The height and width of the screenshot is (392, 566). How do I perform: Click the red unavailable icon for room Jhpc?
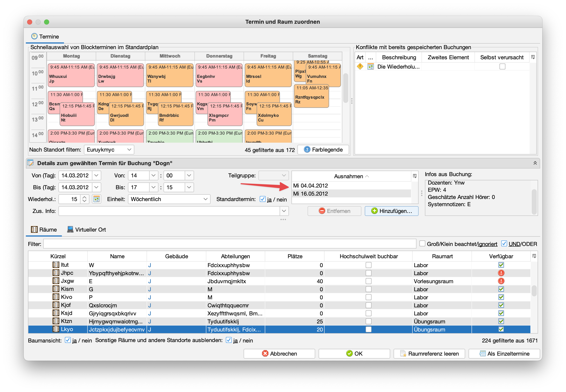pos(501,273)
